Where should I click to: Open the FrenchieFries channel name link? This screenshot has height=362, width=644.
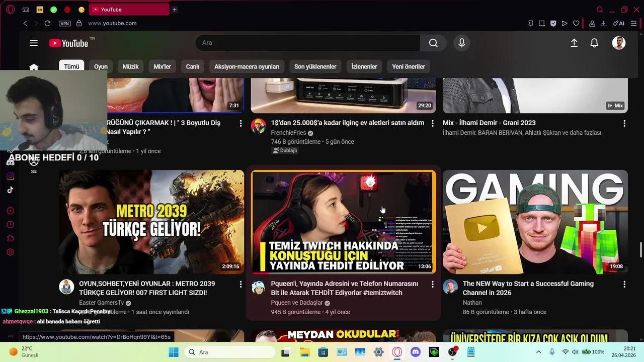[x=288, y=133]
